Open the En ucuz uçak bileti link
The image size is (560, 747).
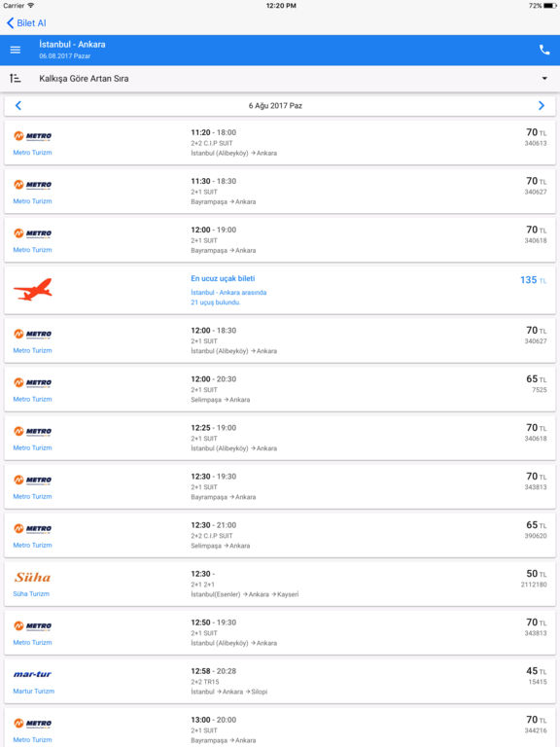click(223, 278)
